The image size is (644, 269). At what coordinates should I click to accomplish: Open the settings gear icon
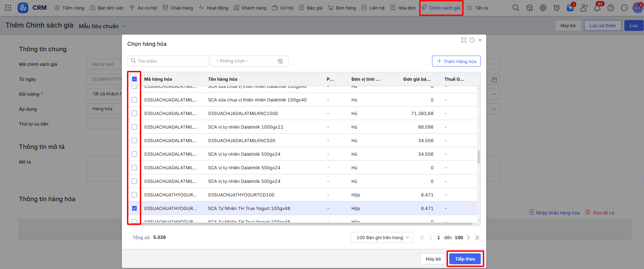pyautogui.click(x=543, y=8)
